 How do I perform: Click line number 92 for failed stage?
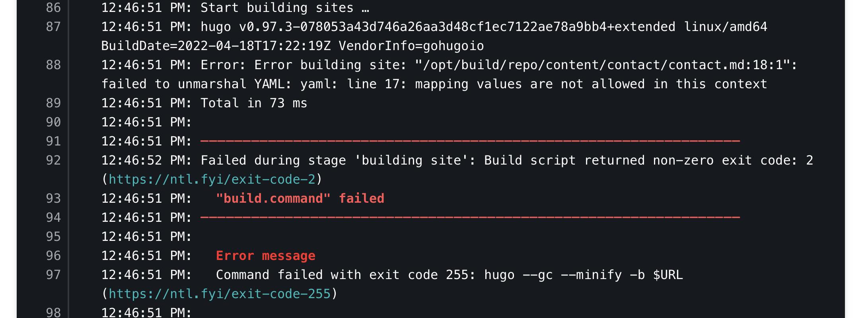(x=53, y=160)
